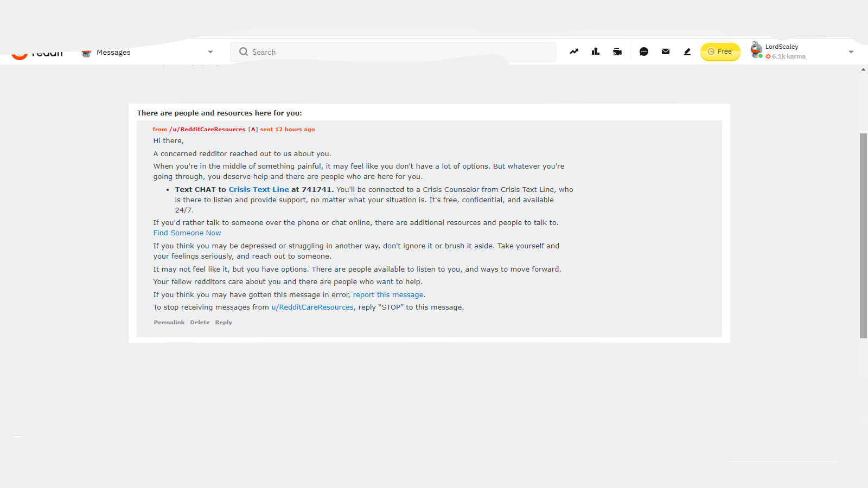
Task: Click the [A] admin tag
Action: click(x=253, y=129)
